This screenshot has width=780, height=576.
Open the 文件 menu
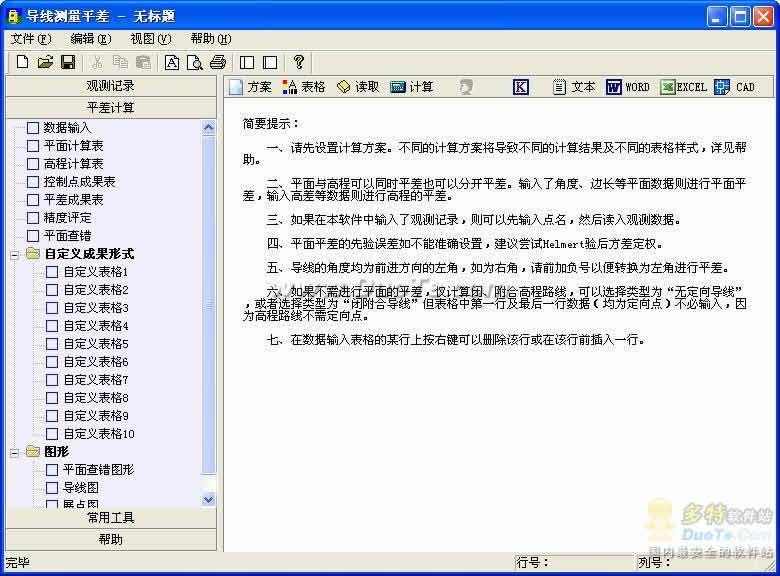point(30,39)
